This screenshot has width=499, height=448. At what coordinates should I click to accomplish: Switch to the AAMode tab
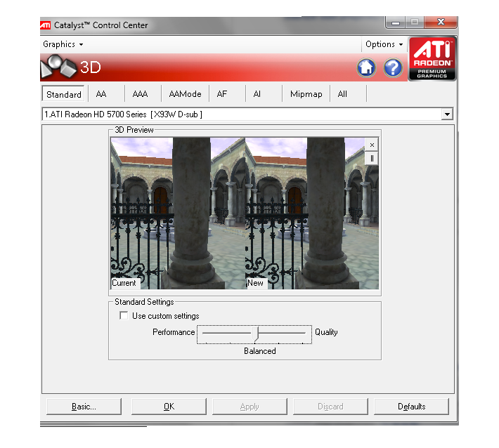[185, 94]
